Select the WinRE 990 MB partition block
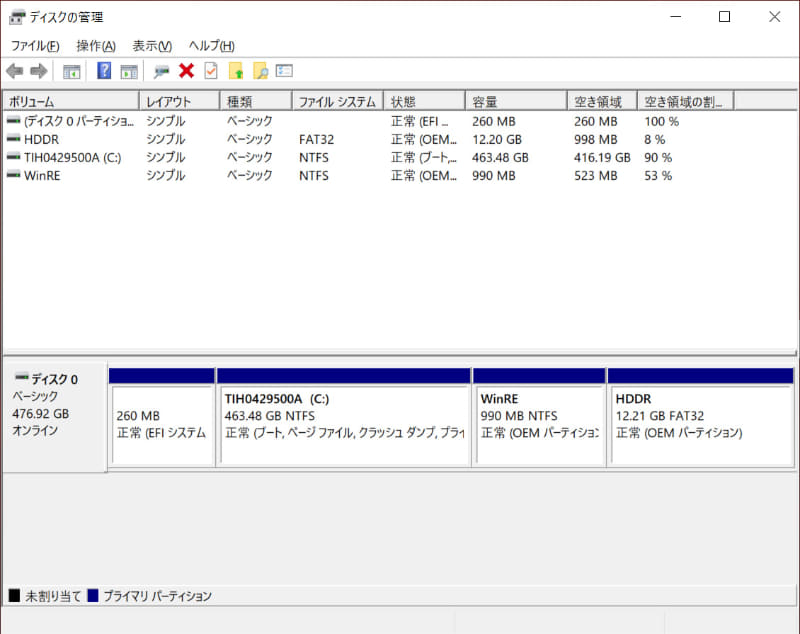800x634 pixels. pyautogui.click(x=539, y=417)
